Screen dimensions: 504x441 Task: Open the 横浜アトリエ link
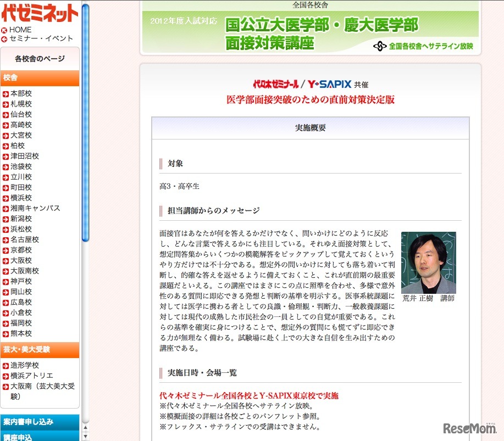point(32,376)
